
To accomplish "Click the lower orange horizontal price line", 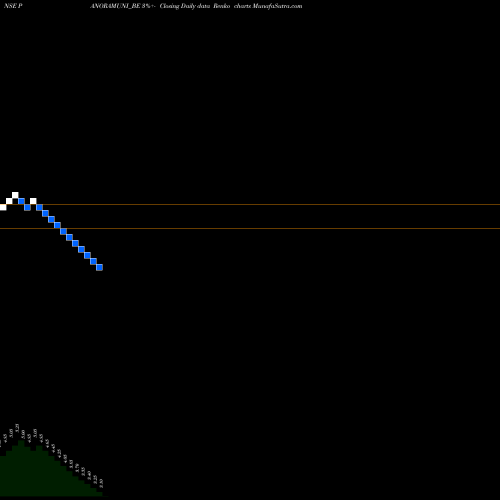I will pos(250,228).
